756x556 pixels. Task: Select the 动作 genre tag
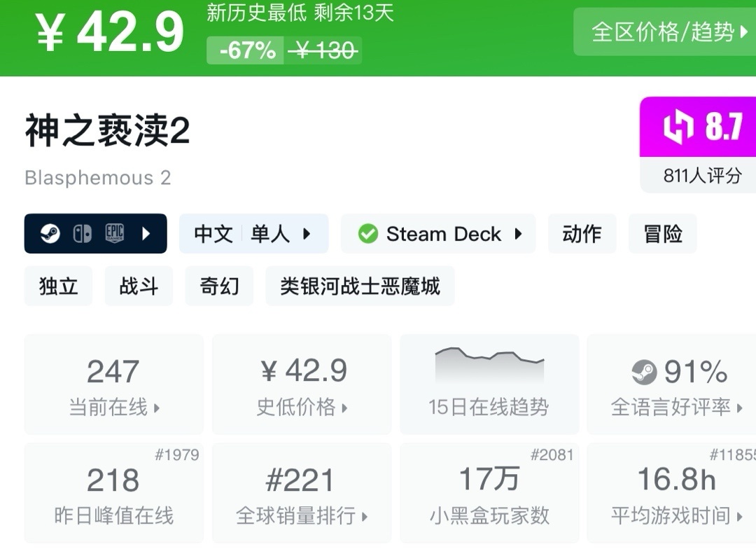click(x=582, y=234)
